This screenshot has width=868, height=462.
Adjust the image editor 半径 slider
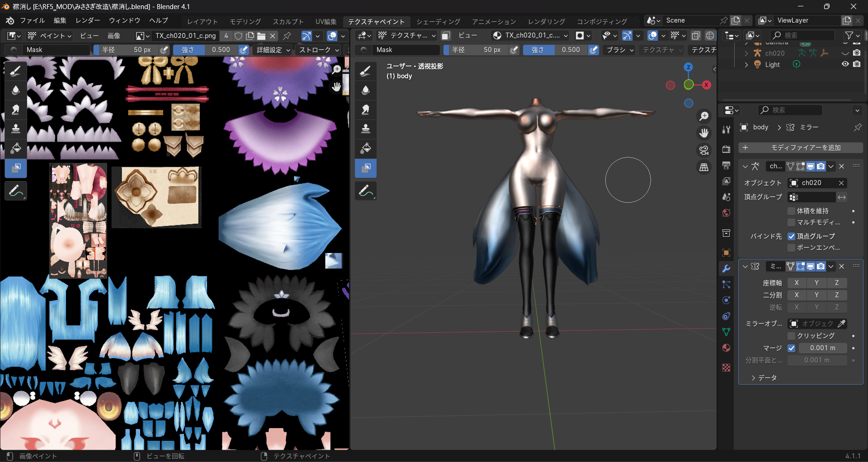pos(127,50)
